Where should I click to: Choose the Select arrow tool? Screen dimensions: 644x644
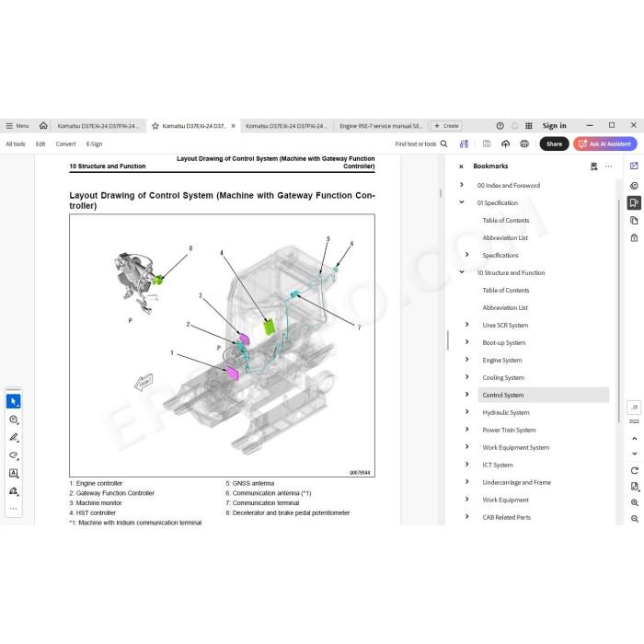[x=14, y=401]
